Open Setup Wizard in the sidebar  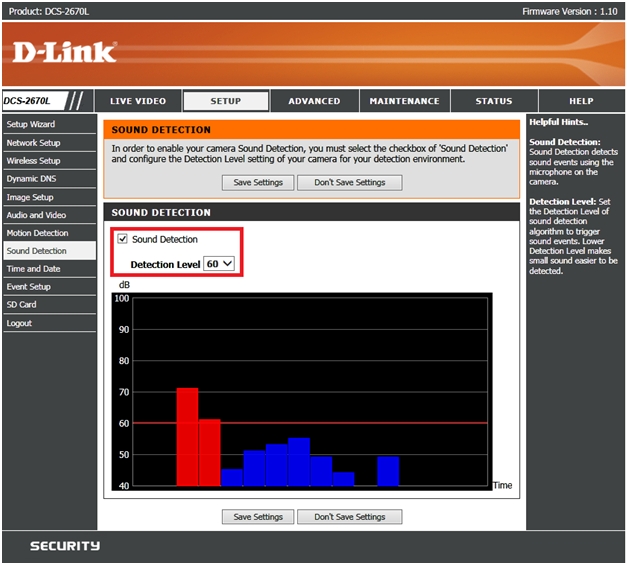click(31, 125)
